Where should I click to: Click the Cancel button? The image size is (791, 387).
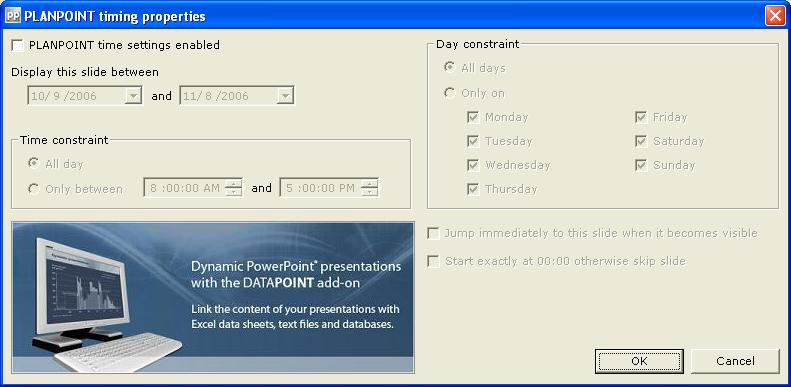pos(735,361)
